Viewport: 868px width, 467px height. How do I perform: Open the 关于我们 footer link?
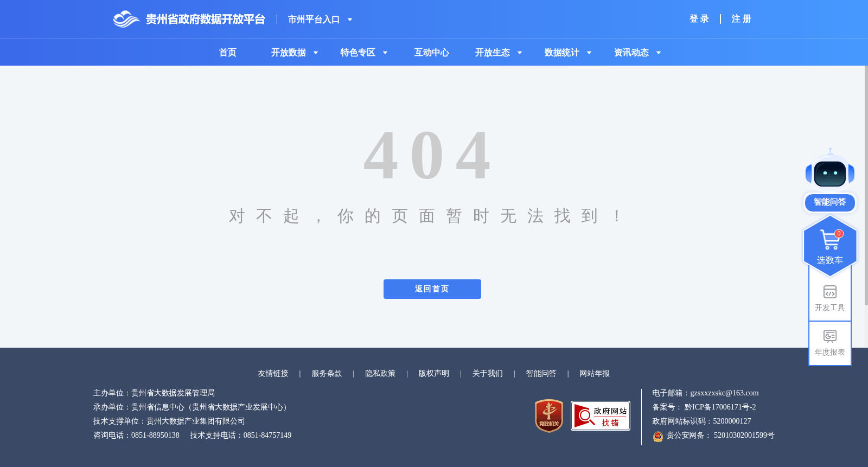tap(488, 374)
